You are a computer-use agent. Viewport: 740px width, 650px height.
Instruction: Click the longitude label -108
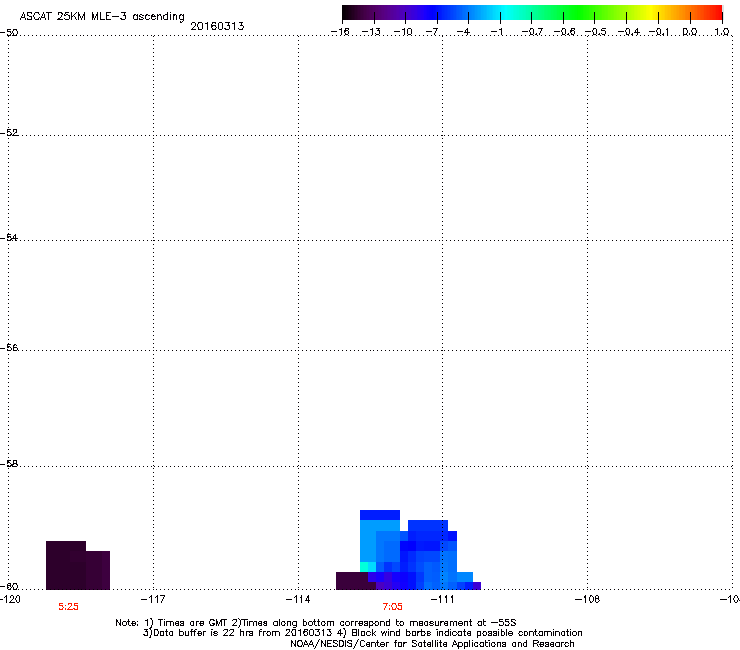(x=588, y=599)
